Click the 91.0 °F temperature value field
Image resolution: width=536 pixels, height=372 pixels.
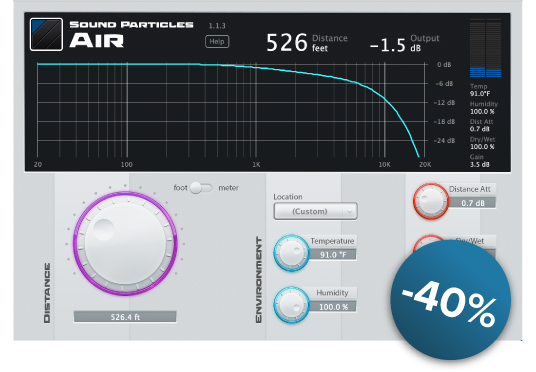pos(333,255)
